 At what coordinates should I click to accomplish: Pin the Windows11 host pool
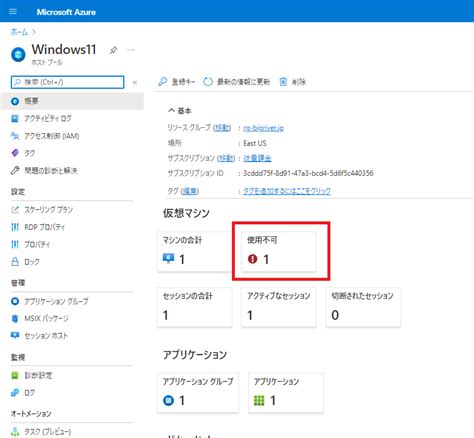click(113, 50)
